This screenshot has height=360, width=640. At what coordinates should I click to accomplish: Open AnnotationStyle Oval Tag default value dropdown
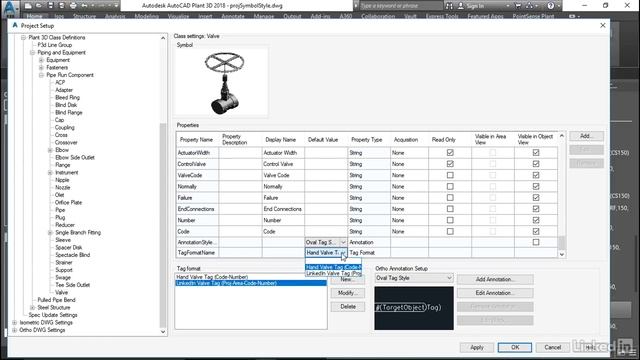coord(343,242)
